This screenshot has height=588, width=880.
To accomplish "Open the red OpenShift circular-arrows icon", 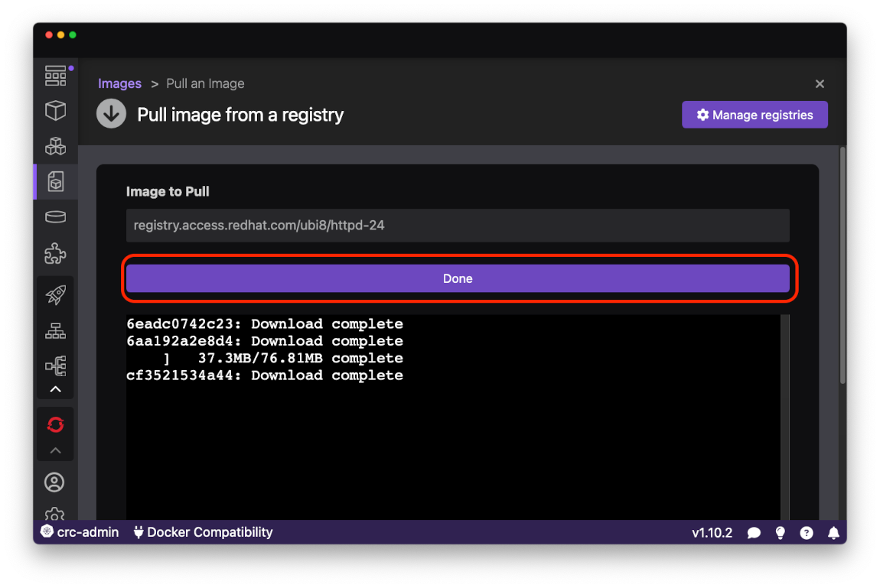I will [56, 425].
